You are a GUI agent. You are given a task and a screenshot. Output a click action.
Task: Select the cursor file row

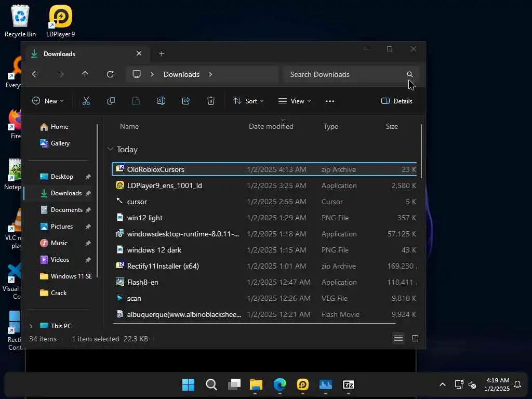(264, 202)
